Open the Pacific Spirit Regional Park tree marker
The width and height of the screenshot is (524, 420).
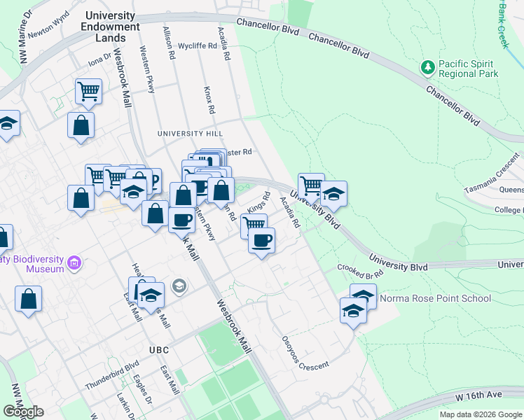(428, 68)
